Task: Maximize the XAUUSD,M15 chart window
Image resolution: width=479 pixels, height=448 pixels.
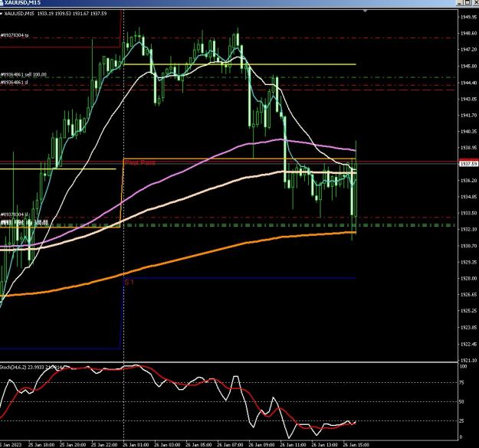Action: pyautogui.click(x=468, y=3)
